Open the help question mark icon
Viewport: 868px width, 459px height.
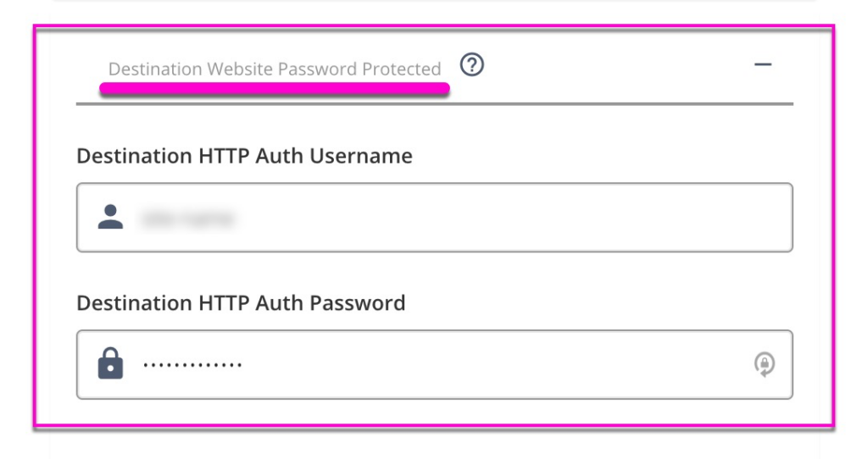coord(471,64)
